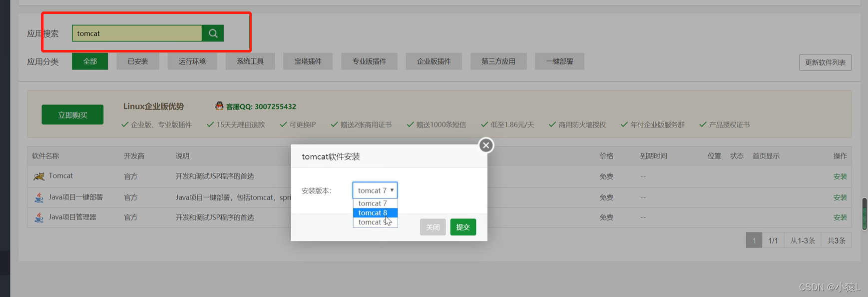Click the 开发商 column header
This screenshot has height=297, width=868.
click(134, 156)
